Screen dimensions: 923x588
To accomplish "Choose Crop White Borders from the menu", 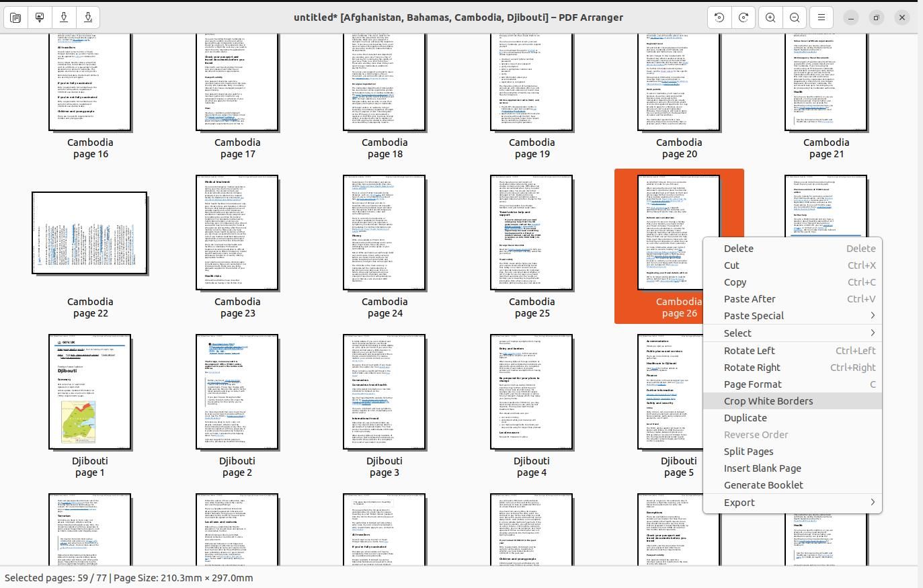I will click(768, 401).
